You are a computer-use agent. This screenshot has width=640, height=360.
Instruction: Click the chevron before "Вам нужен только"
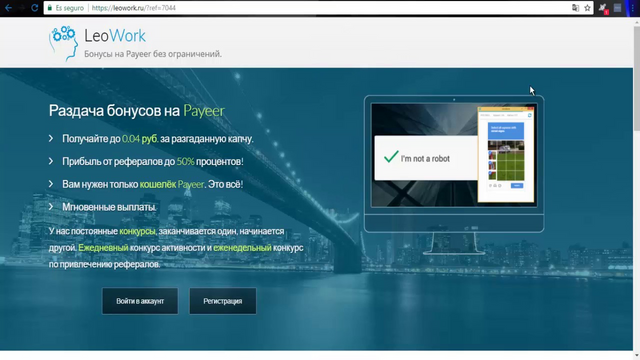[51, 184]
